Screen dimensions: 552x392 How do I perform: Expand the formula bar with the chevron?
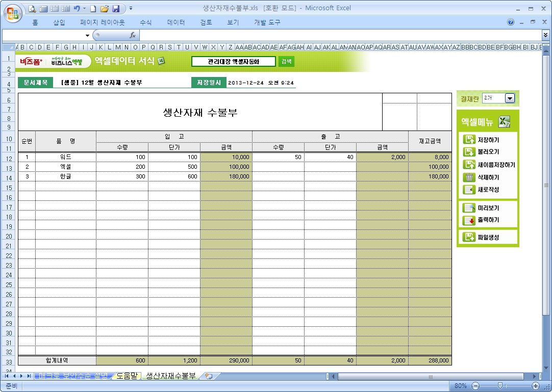(x=545, y=35)
